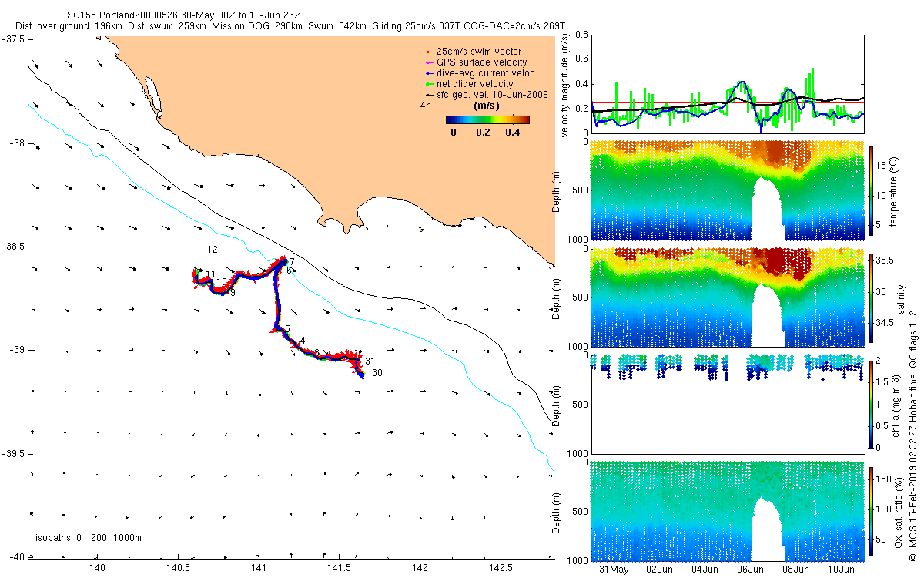Click the '04Jun' date tick label
Image resolution: width=924 pixels, height=578 pixels.
[x=705, y=570]
